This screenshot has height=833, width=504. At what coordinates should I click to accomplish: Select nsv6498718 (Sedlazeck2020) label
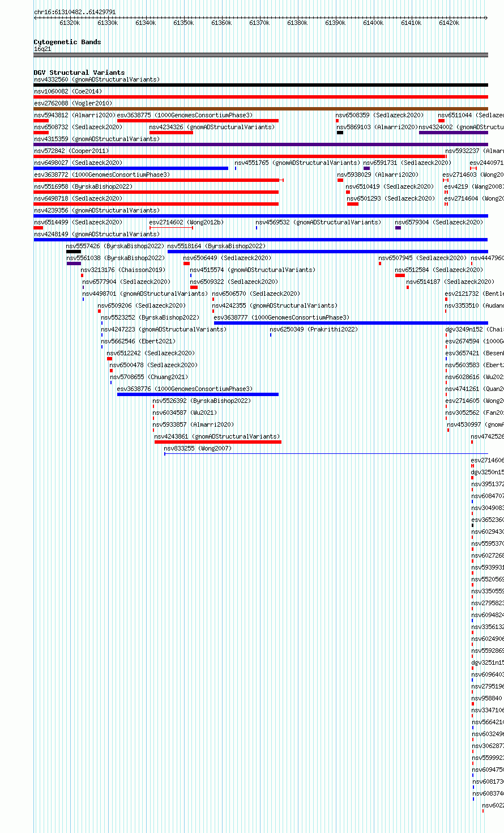click(x=78, y=198)
